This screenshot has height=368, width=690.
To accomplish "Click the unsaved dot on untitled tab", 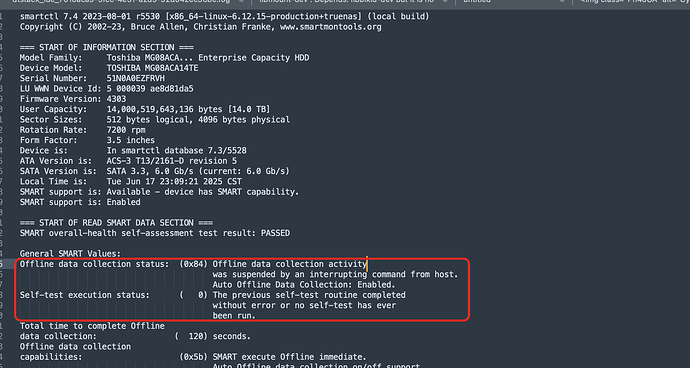I will pos(562,1).
